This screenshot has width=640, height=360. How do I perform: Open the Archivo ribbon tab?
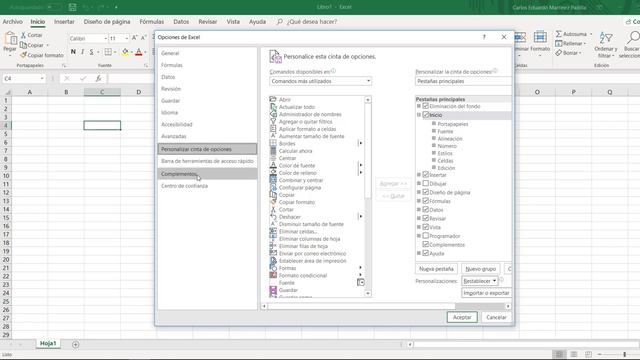click(x=13, y=22)
